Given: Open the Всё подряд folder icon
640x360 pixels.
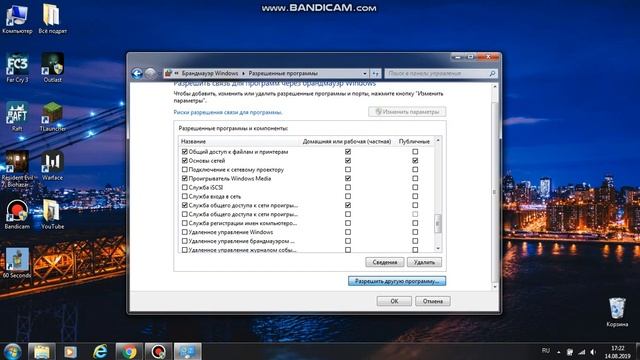Looking at the screenshot, I should pos(52,19).
